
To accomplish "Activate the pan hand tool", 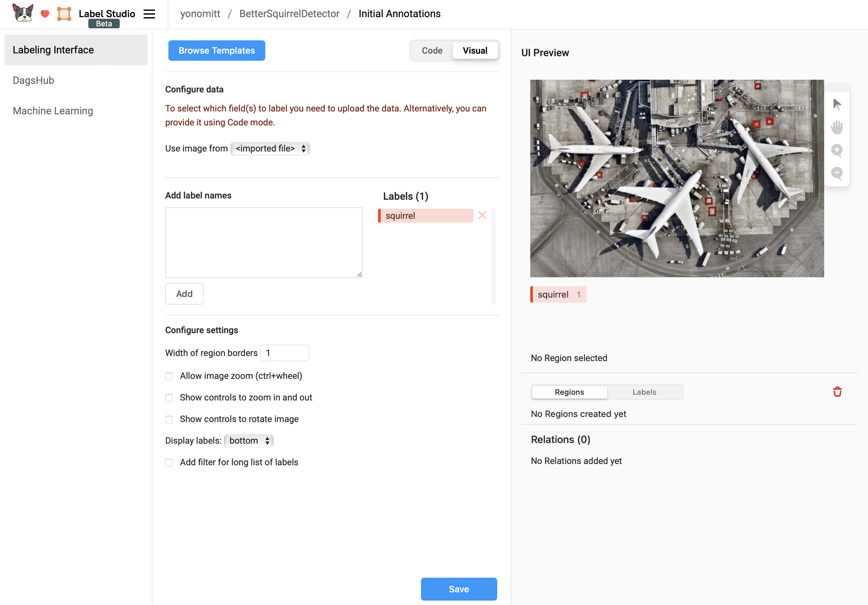I will pos(837,127).
